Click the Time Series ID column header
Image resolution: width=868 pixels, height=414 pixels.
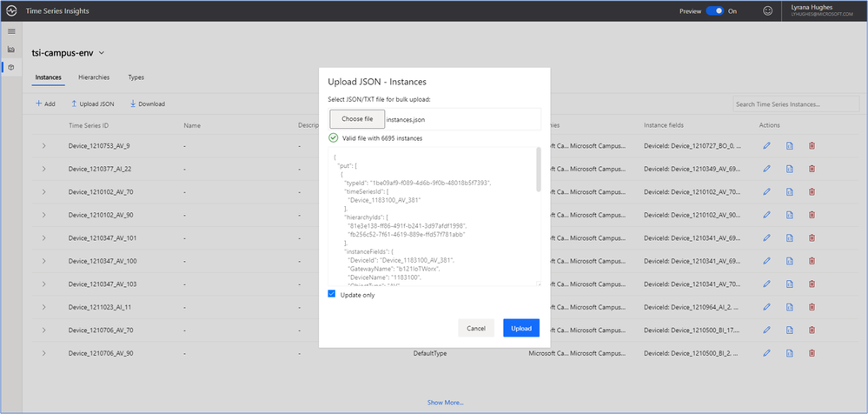click(89, 125)
